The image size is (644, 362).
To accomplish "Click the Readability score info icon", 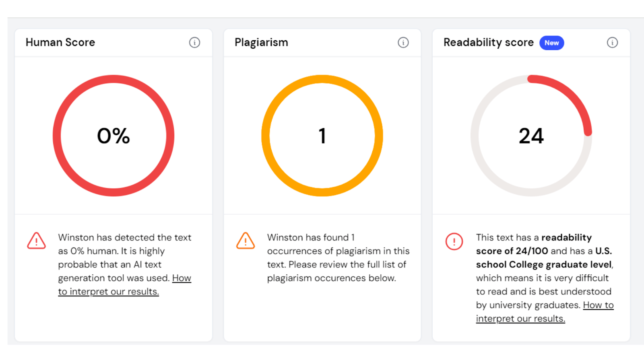I will pos(612,42).
